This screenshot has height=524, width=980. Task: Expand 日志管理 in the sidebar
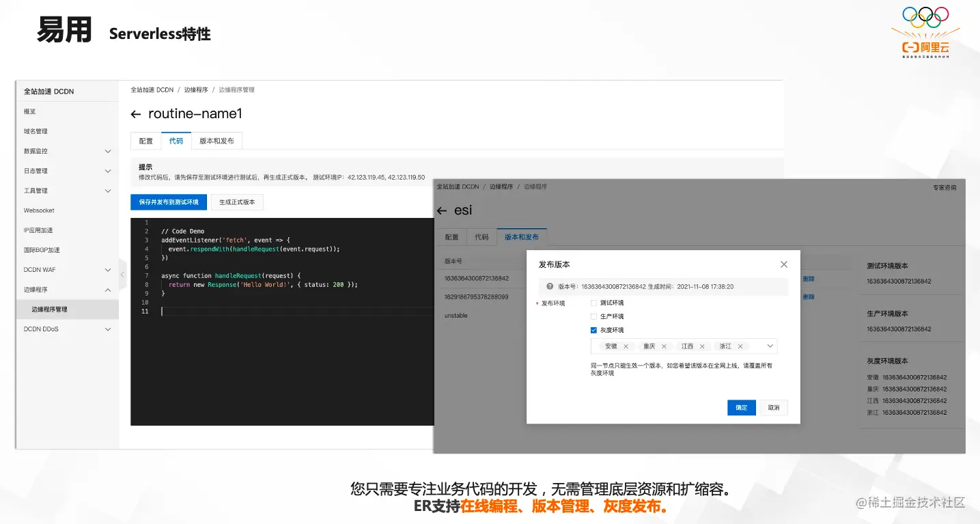point(108,171)
